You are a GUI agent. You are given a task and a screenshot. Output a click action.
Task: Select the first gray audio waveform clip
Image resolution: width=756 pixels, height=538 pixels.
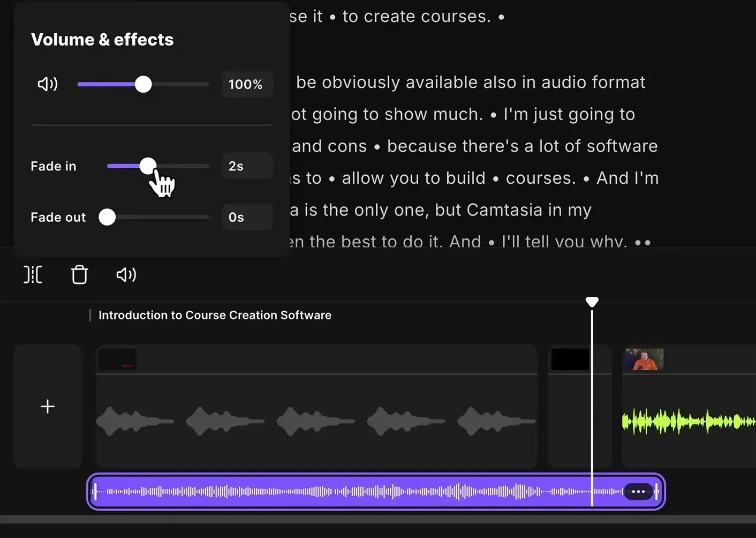(135, 421)
